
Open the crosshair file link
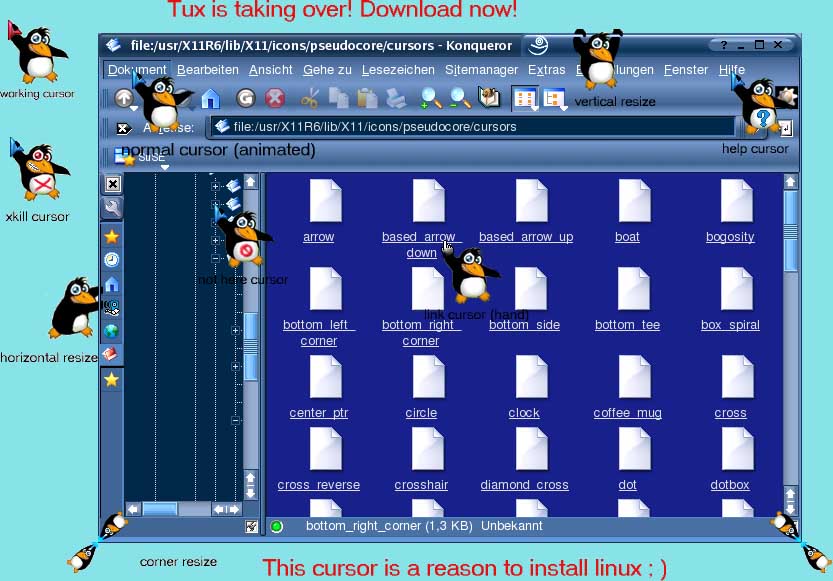coord(421,484)
